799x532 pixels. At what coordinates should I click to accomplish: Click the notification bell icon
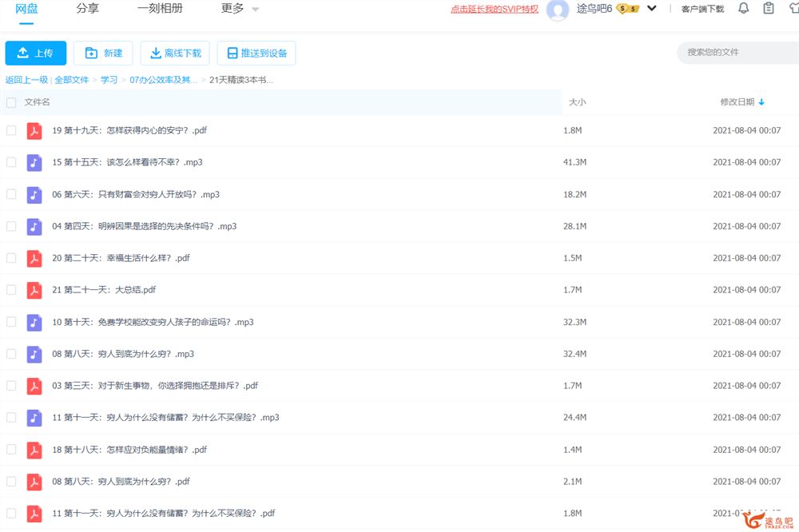[743, 9]
